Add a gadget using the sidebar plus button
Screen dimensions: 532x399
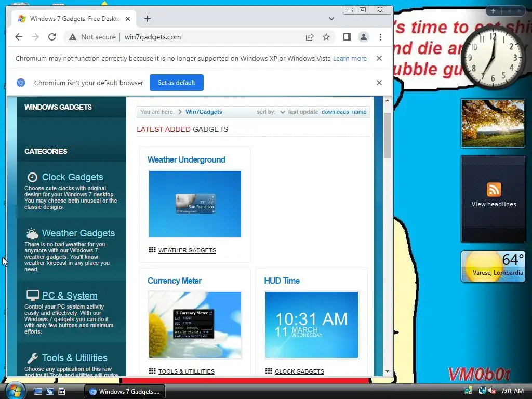(493, 11)
